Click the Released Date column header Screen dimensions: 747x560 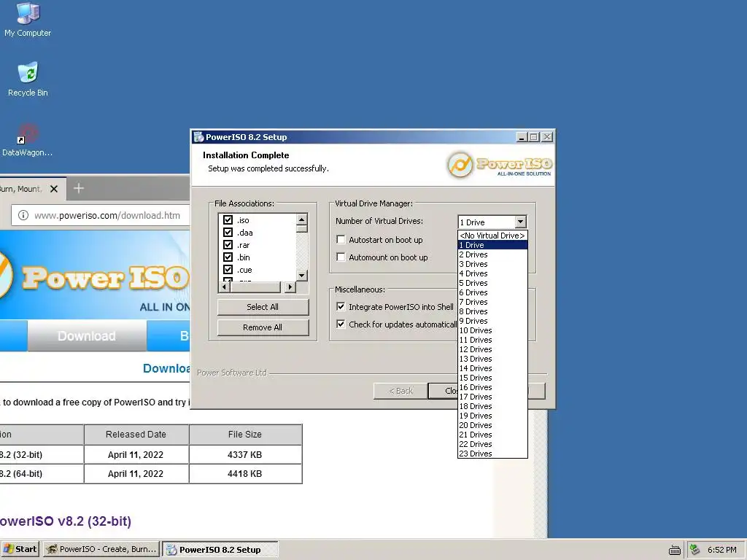point(136,435)
